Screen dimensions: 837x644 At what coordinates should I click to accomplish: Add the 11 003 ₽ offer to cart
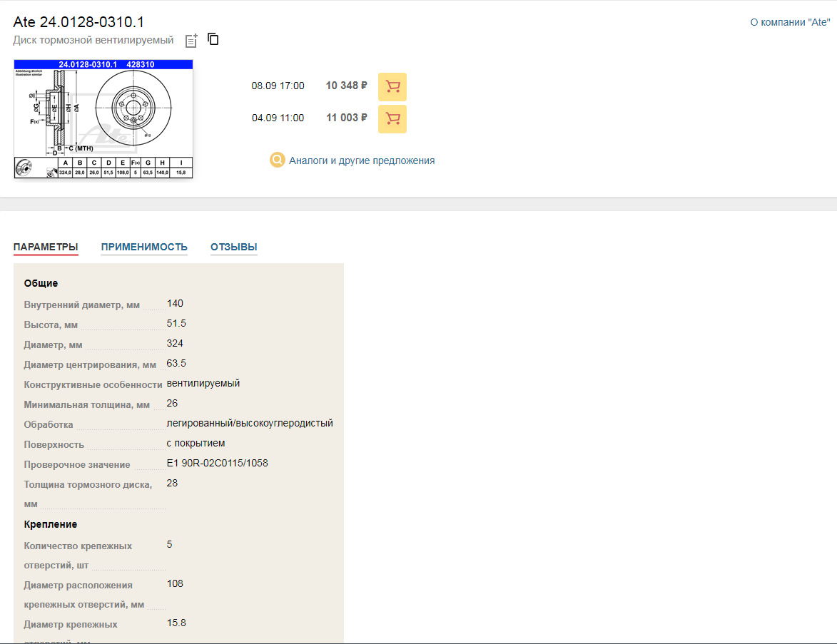coord(392,118)
